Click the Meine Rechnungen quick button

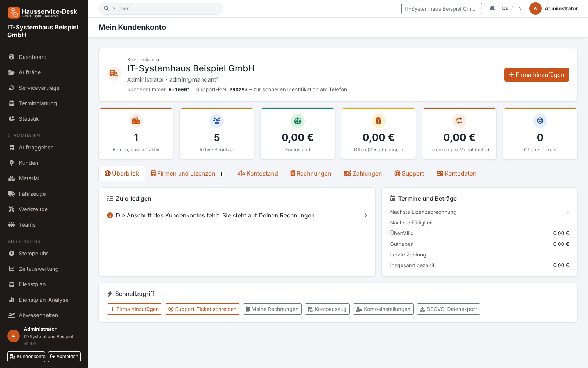coord(272,309)
